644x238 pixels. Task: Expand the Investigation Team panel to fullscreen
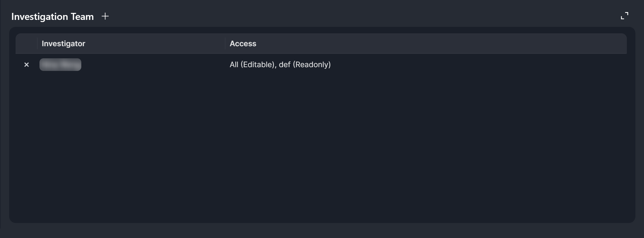[x=624, y=16]
